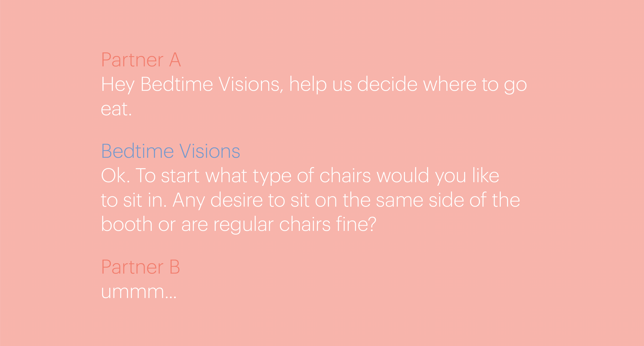644x346 pixels.
Task: Click the word "where" in Partner A's message
Action: [x=449, y=84]
